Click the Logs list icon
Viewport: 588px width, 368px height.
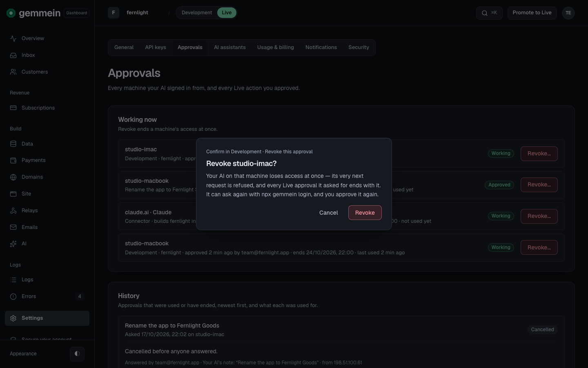[x=13, y=280]
